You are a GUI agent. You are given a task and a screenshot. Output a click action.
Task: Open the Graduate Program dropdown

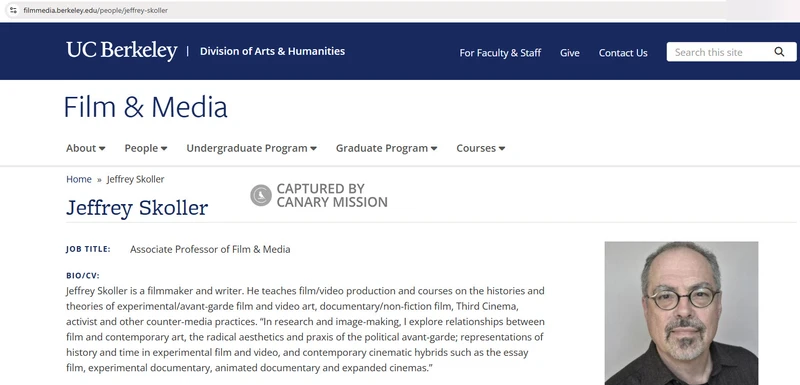(x=386, y=148)
